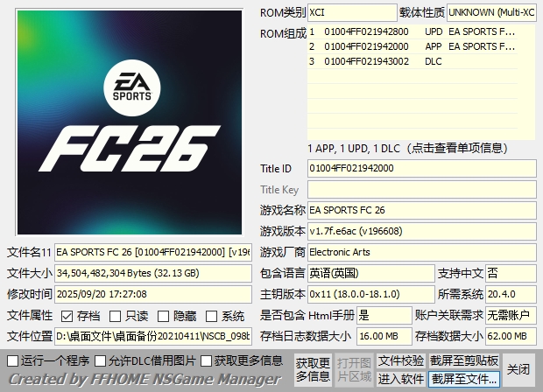
Task: Click the 文件校验 button
Action: click(x=401, y=360)
